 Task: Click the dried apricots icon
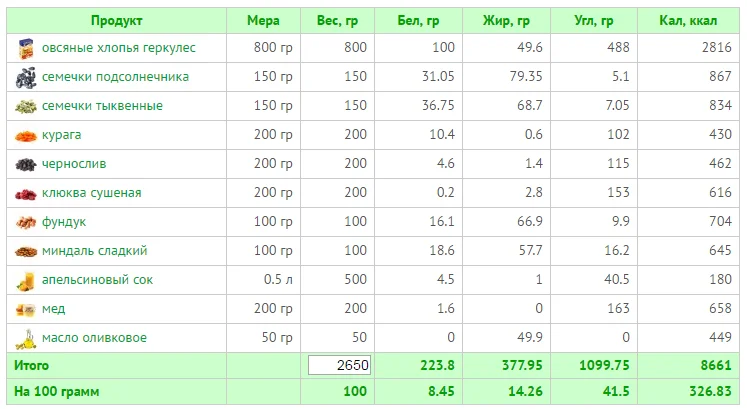26,136
